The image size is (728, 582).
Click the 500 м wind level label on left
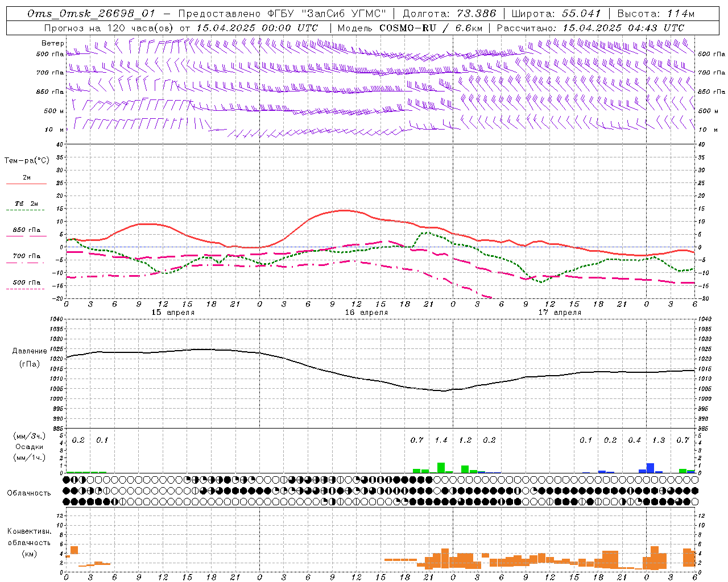coord(54,111)
